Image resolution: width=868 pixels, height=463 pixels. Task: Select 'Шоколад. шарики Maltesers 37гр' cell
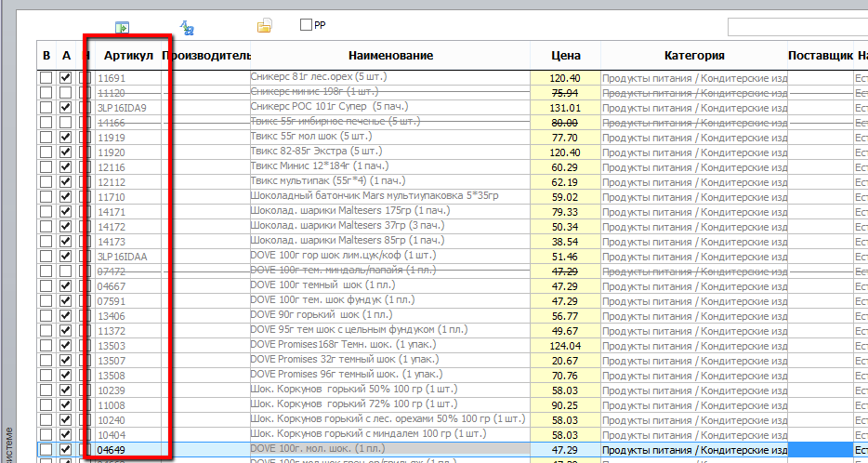click(390, 226)
